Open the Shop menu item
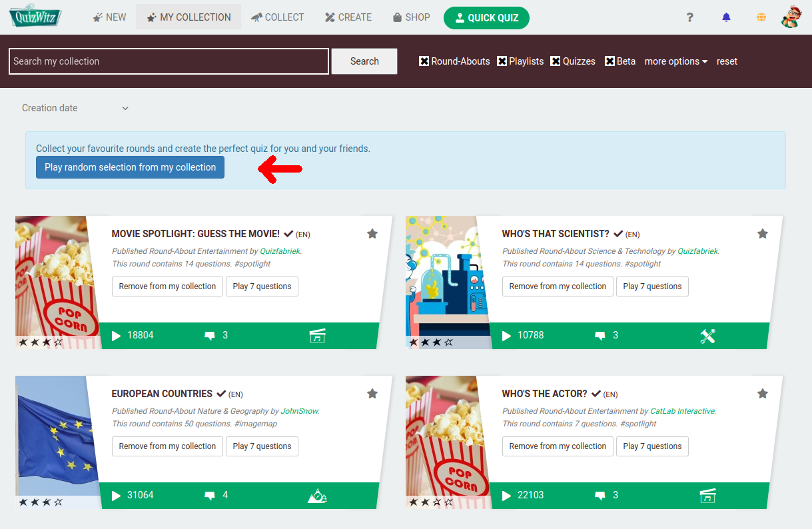This screenshot has width=812, height=529. [x=411, y=17]
